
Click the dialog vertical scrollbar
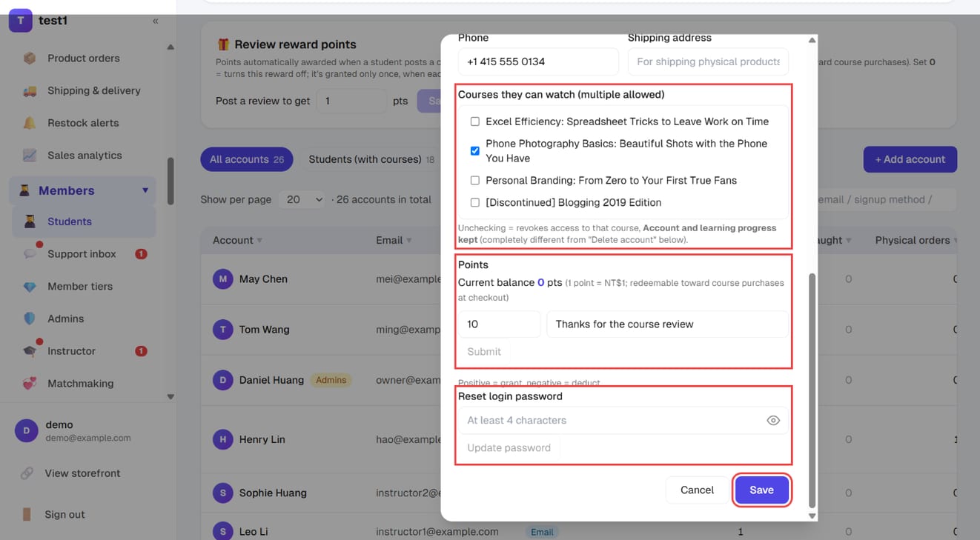[x=812, y=390]
